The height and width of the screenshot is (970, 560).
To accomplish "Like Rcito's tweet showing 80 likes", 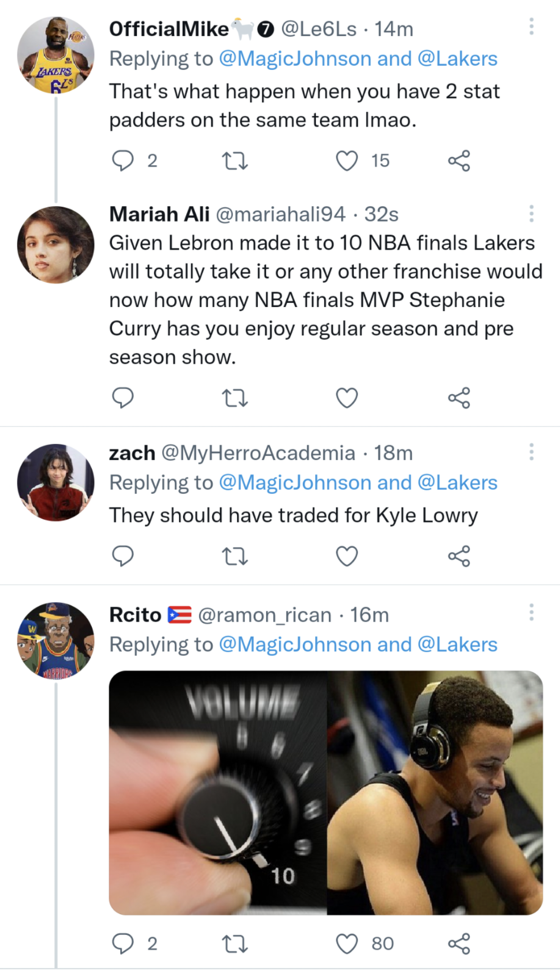I will 346,943.
